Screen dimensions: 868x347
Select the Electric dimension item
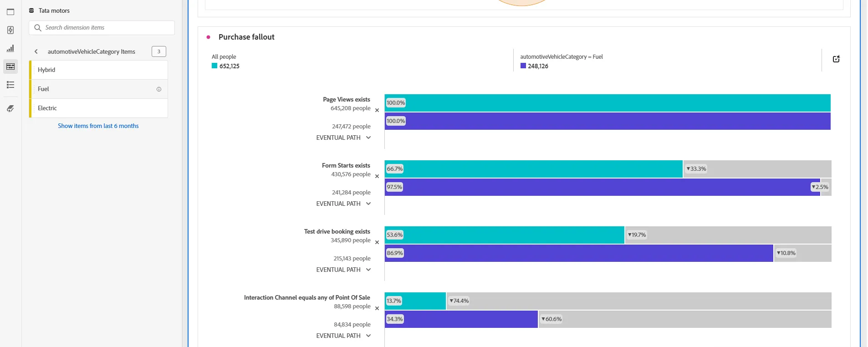pos(98,108)
